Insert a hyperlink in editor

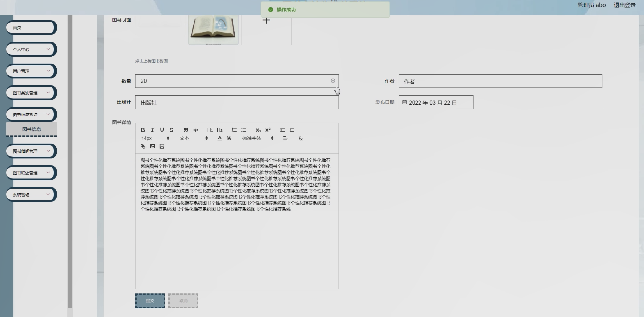click(x=143, y=146)
